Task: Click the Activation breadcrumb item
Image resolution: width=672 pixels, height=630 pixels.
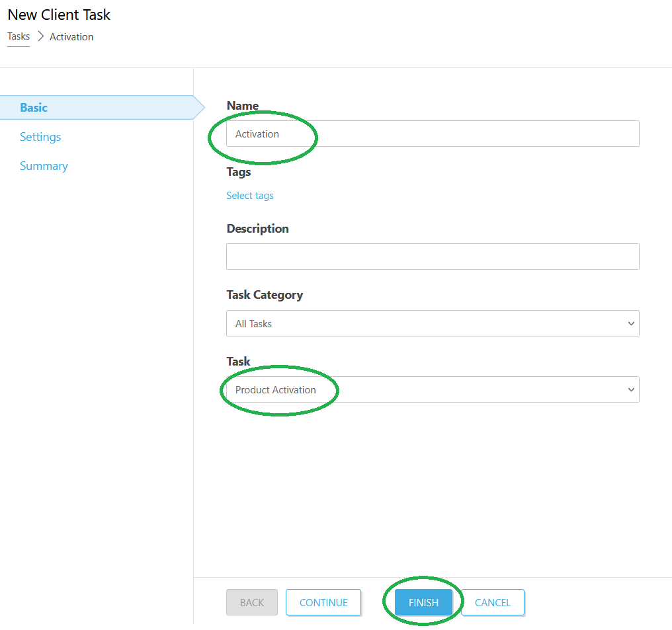Action: pyautogui.click(x=71, y=36)
